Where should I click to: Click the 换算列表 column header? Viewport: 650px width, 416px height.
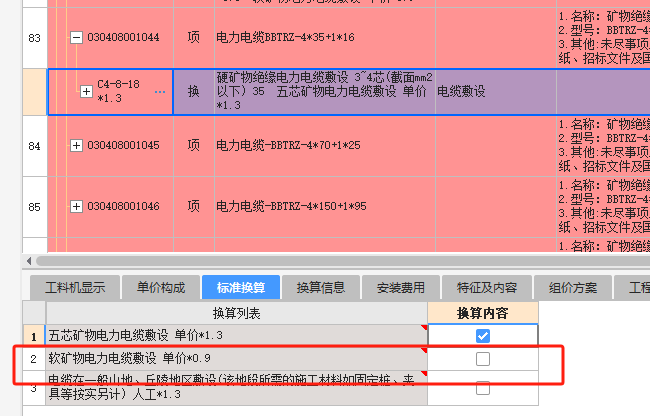coord(236,313)
